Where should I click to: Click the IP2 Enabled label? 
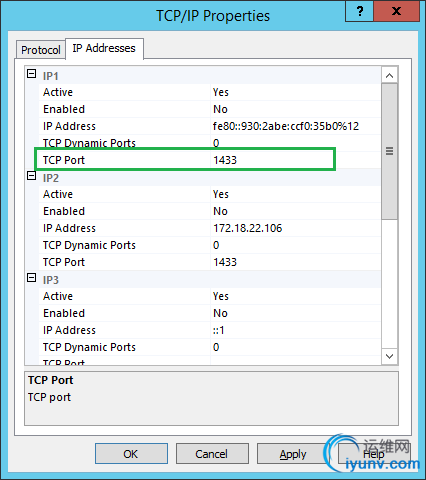[x=64, y=211]
